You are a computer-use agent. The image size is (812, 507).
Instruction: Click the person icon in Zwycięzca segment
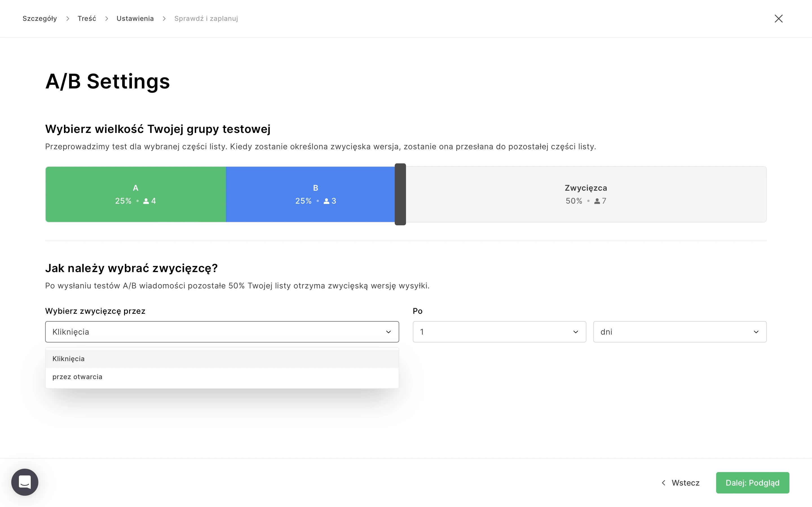pos(597,201)
